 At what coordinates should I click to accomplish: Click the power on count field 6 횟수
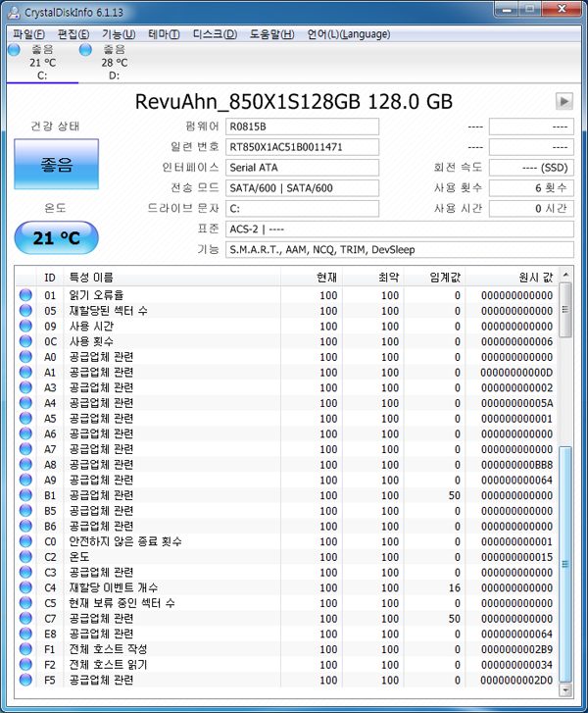pos(531,188)
